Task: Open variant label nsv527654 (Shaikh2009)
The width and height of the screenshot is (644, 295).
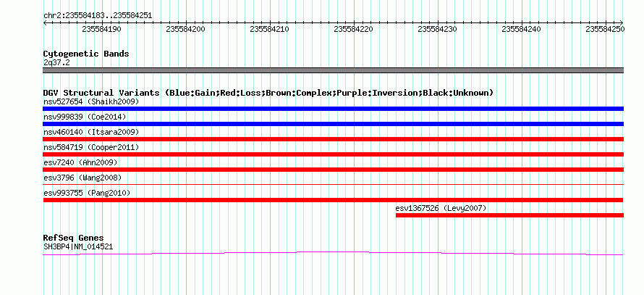Action: [91, 101]
